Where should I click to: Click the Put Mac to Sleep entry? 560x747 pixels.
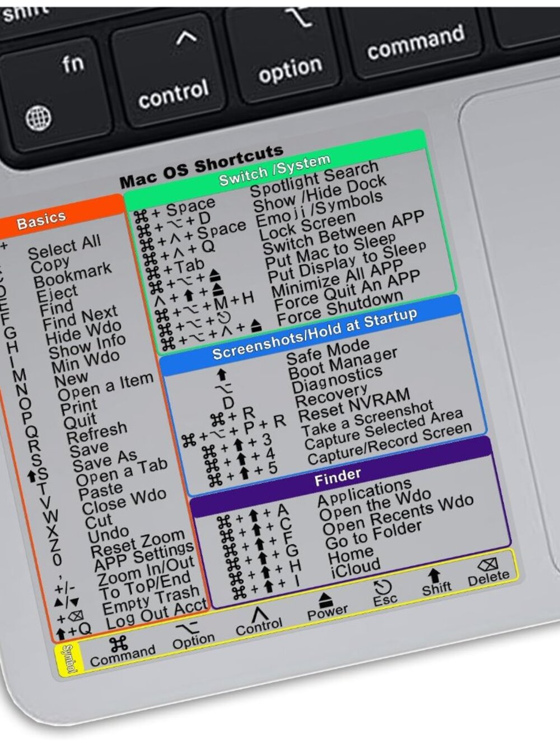(x=330, y=251)
